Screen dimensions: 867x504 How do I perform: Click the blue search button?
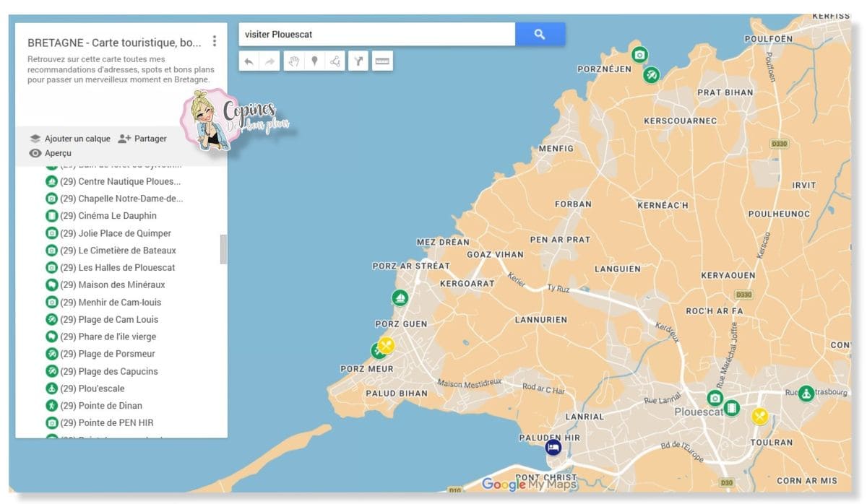[x=540, y=34]
